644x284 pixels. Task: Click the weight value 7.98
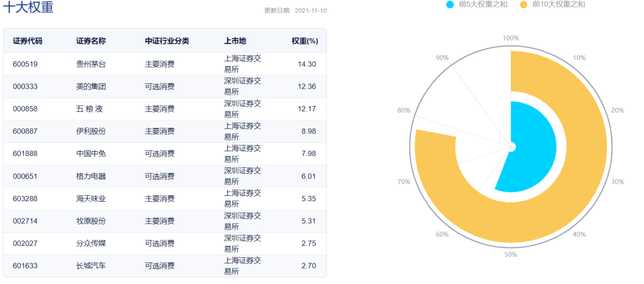(310, 154)
